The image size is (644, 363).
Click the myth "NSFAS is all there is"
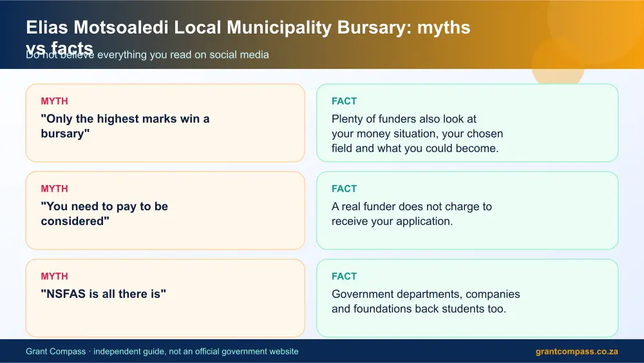pyautogui.click(x=103, y=294)
